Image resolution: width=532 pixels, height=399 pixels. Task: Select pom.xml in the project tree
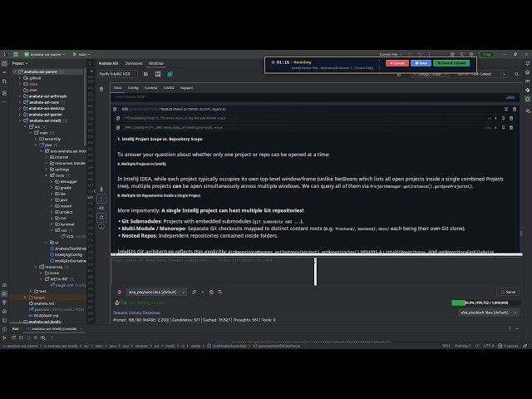42,310
